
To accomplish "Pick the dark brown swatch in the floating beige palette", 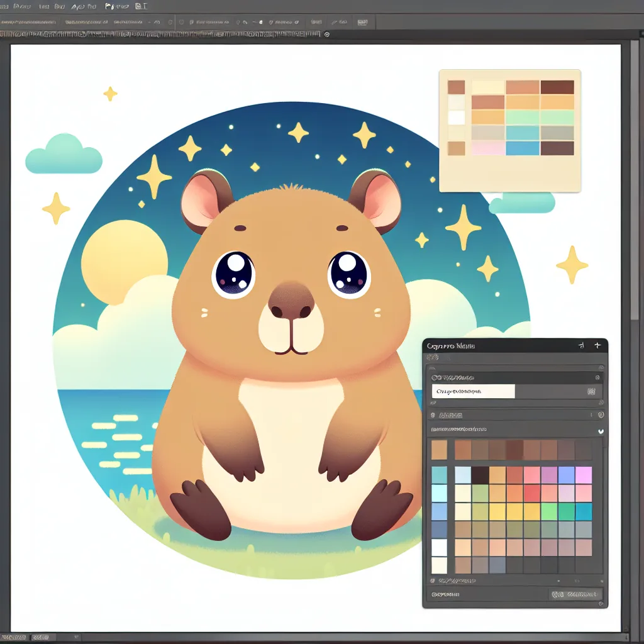I will pos(557,87).
